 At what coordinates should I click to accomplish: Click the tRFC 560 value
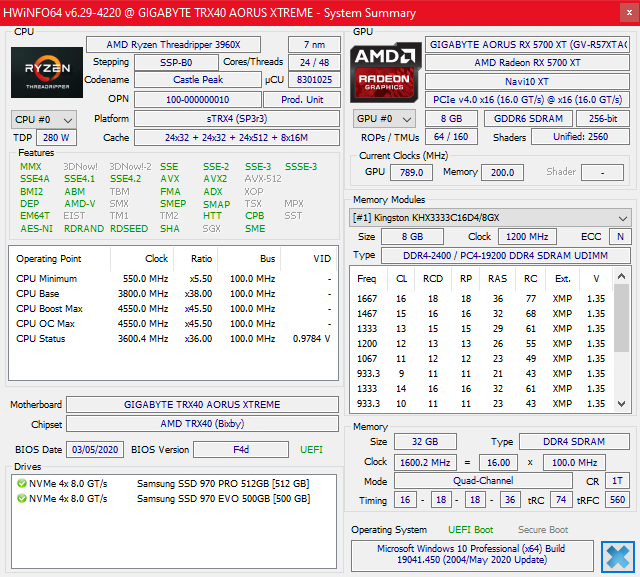coord(617,500)
